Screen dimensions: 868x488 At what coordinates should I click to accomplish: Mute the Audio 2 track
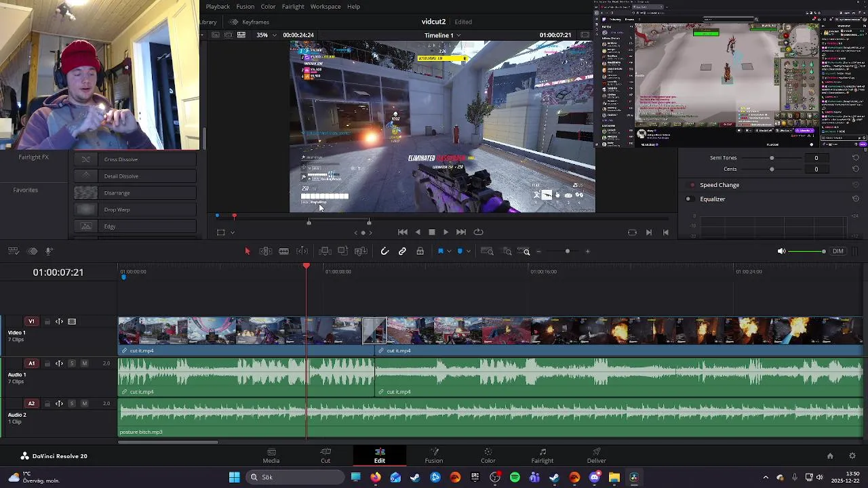84,404
